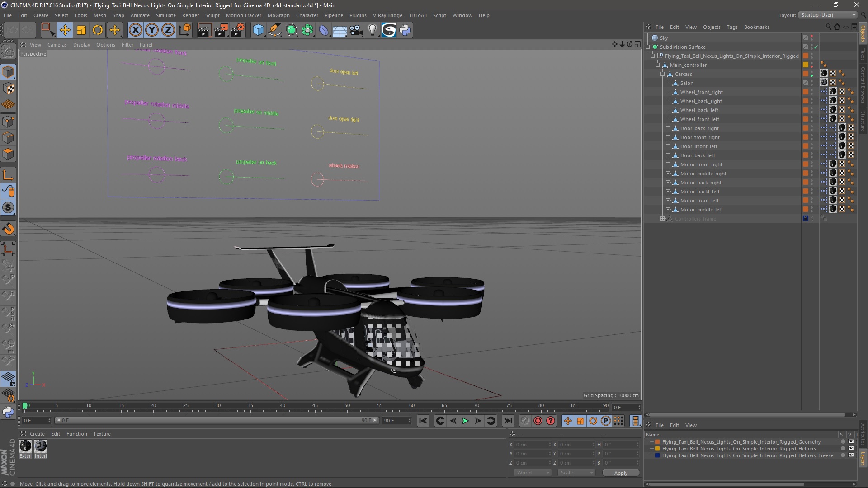Toggle Parameter keyframe recording
Screen dimensions: 868x488
(606, 421)
